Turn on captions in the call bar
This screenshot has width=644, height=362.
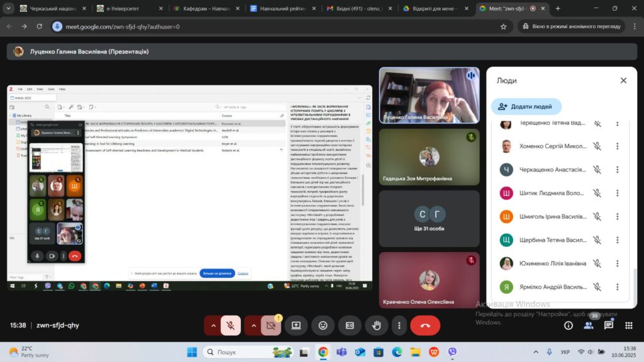(350, 326)
